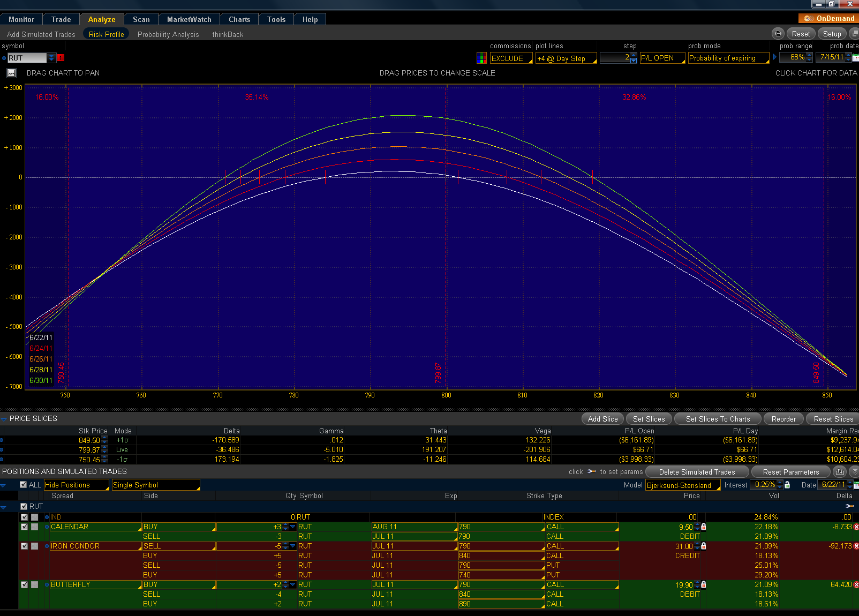The image size is (859, 616).
Task: Click the print icon next to Reset
Action: point(778,34)
